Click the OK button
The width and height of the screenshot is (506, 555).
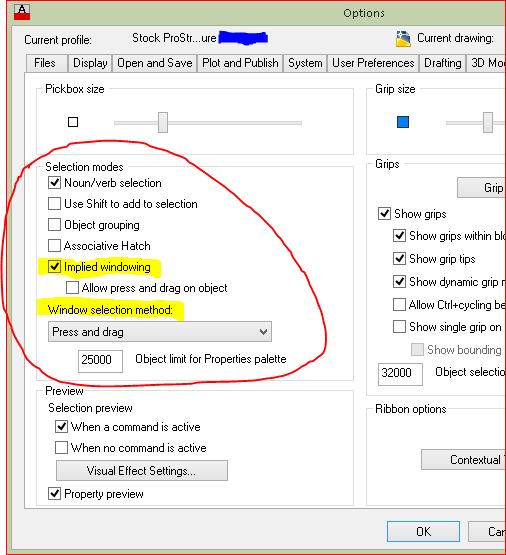423,532
